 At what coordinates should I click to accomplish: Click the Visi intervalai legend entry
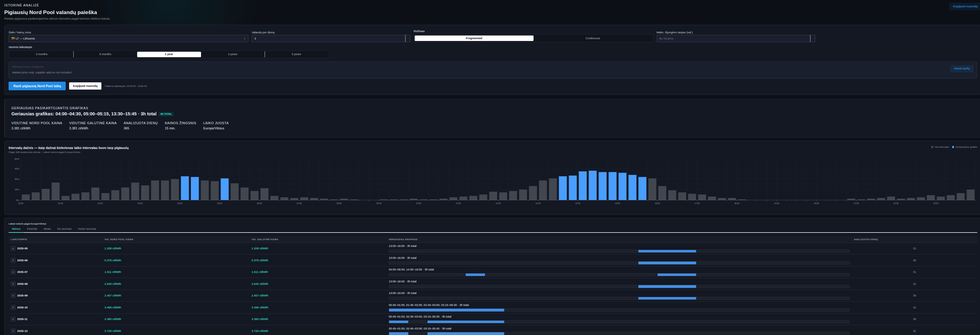[940, 147]
